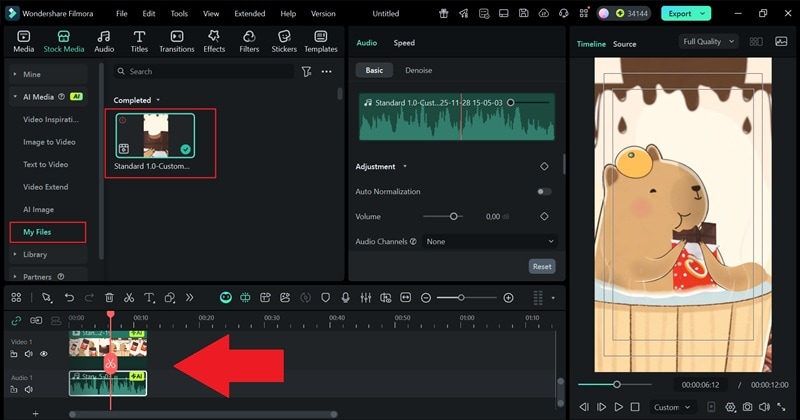800x420 pixels.
Task: Open the Edit menu
Action: click(149, 14)
